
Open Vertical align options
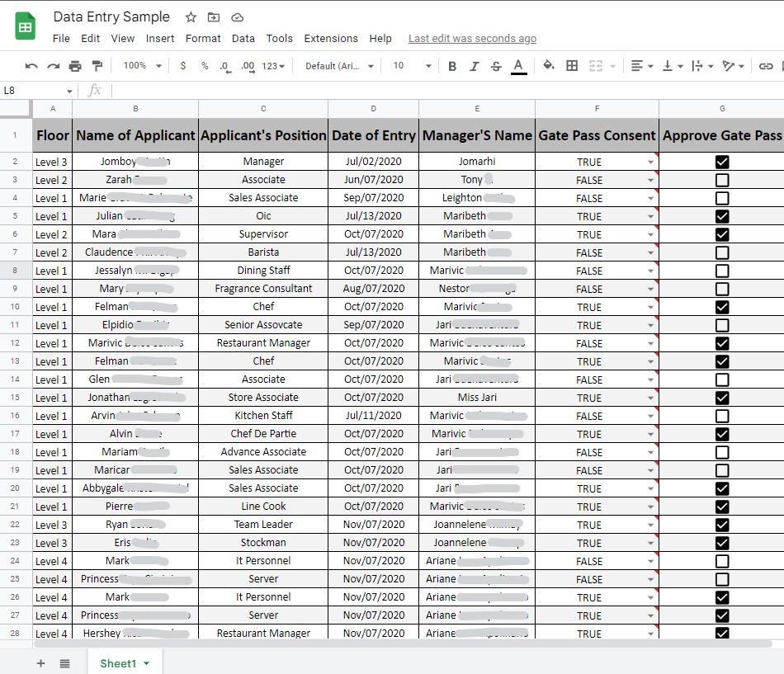pyautogui.click(x=673, y=65)
